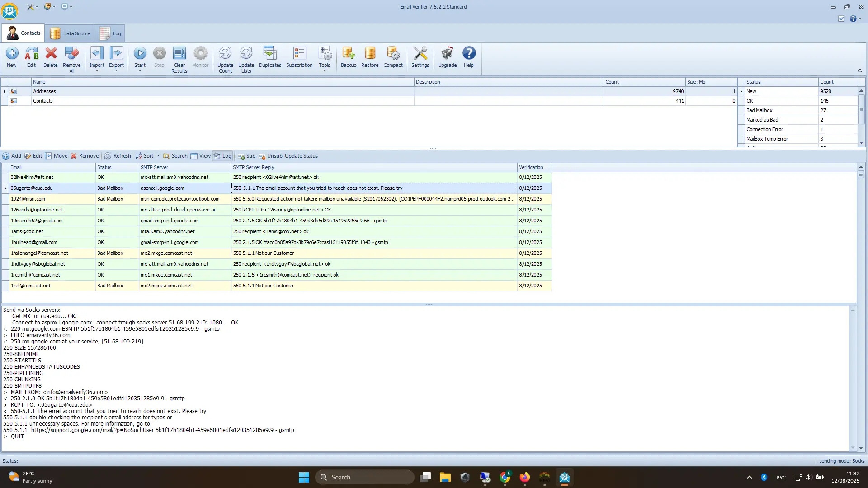Open Firefox from the taskbar
Screen dimensions: 868x488
click(524, 477)
